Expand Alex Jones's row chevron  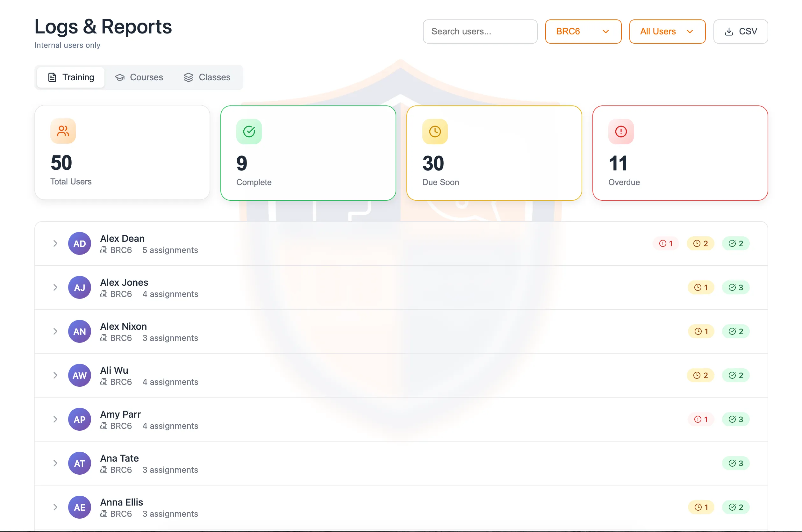55,287
